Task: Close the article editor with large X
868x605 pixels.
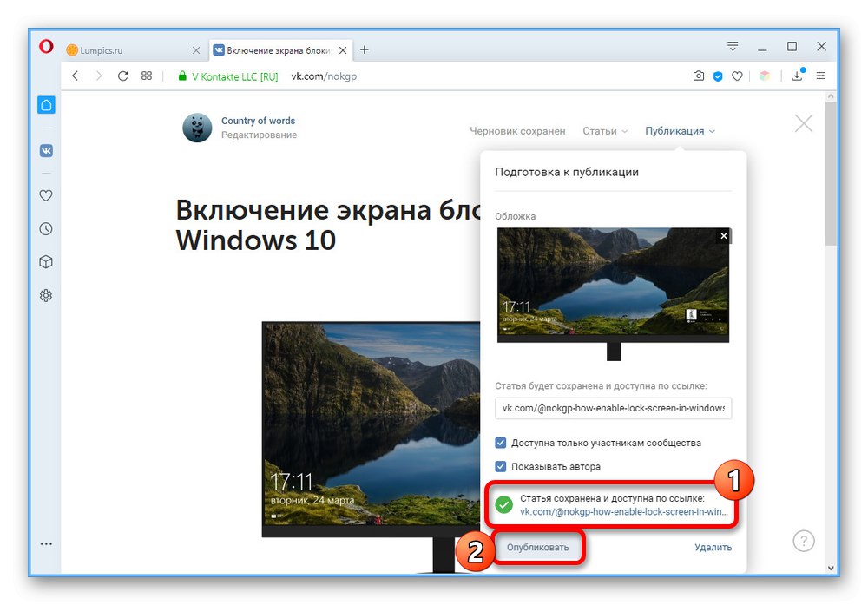Action: (804, 123)
